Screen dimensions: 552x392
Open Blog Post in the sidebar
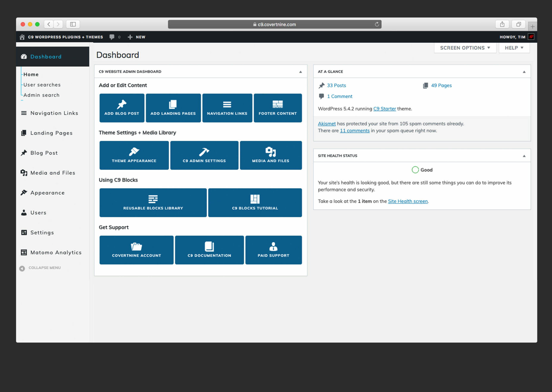[x=53, y=153]
